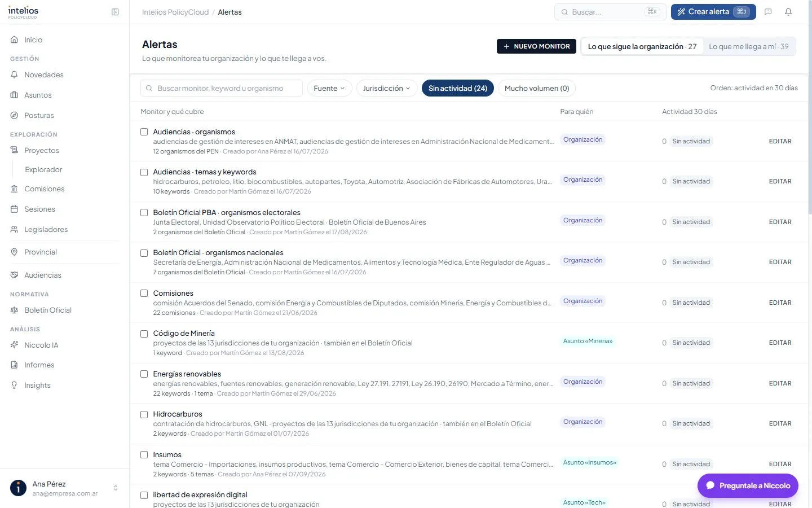The image size is (812, 508).
Task: Click the Nuevo Monitor button
Action: click(x=536, y=46)
